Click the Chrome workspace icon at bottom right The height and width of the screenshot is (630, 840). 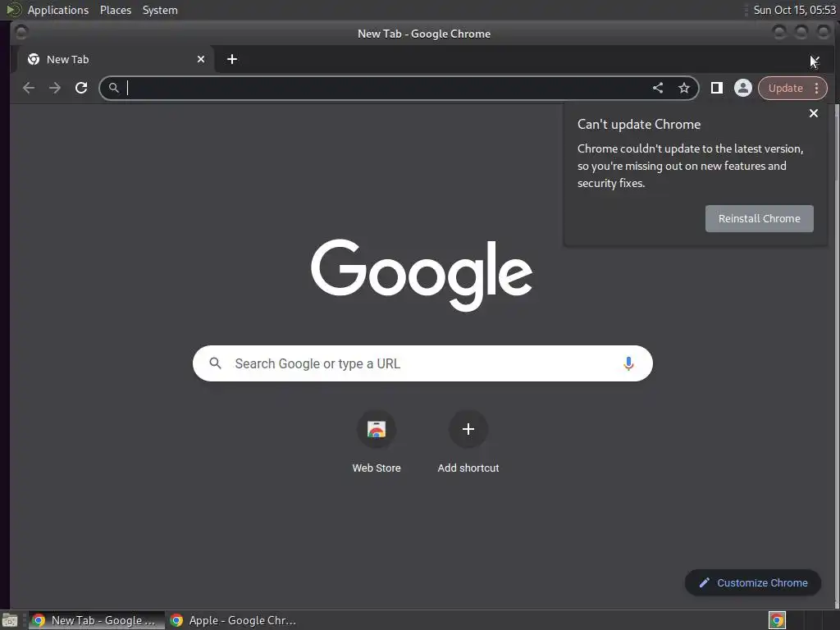click(777, 620)
